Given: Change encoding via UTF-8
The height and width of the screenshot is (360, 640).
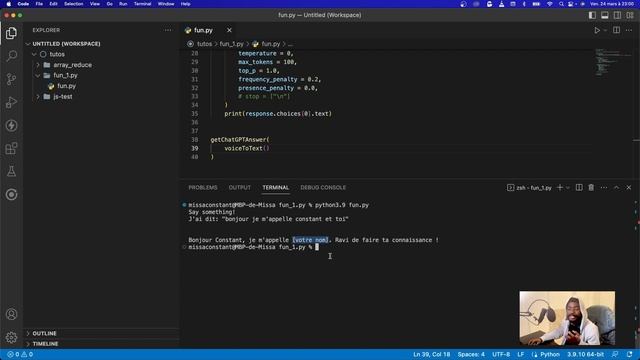Looking at the screenshot, I should (x=501, y=354).
